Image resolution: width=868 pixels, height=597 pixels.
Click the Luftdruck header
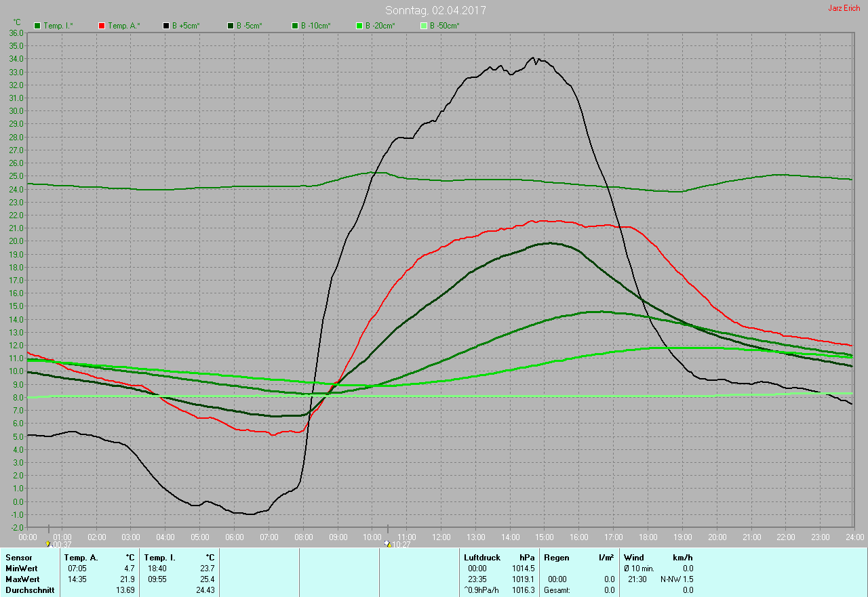click(481, 557)
